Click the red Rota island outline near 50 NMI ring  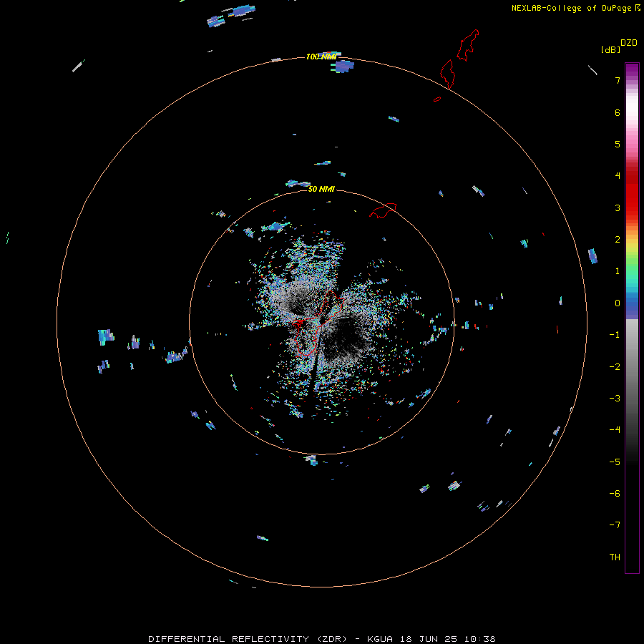tap(383, 210)
